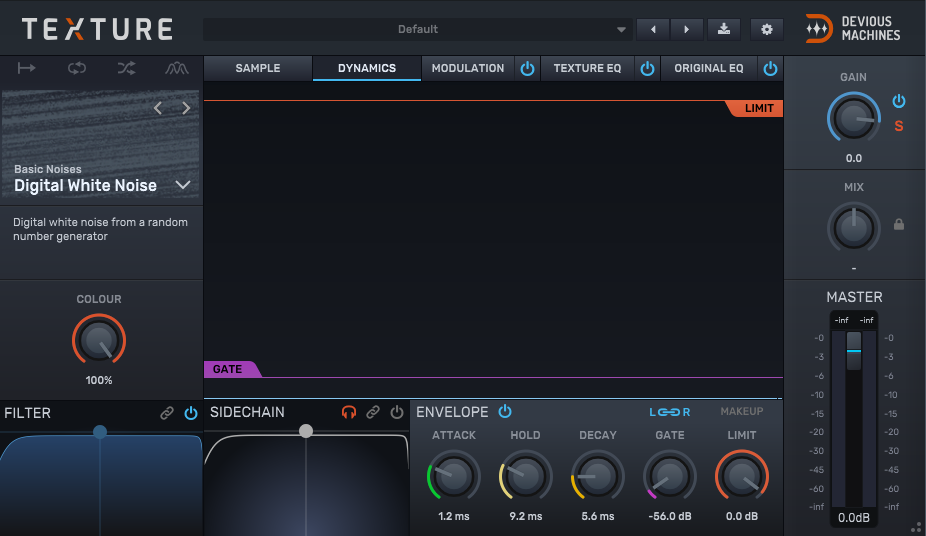
Task: Open the settings gear menu
Action: pos(767,29)
